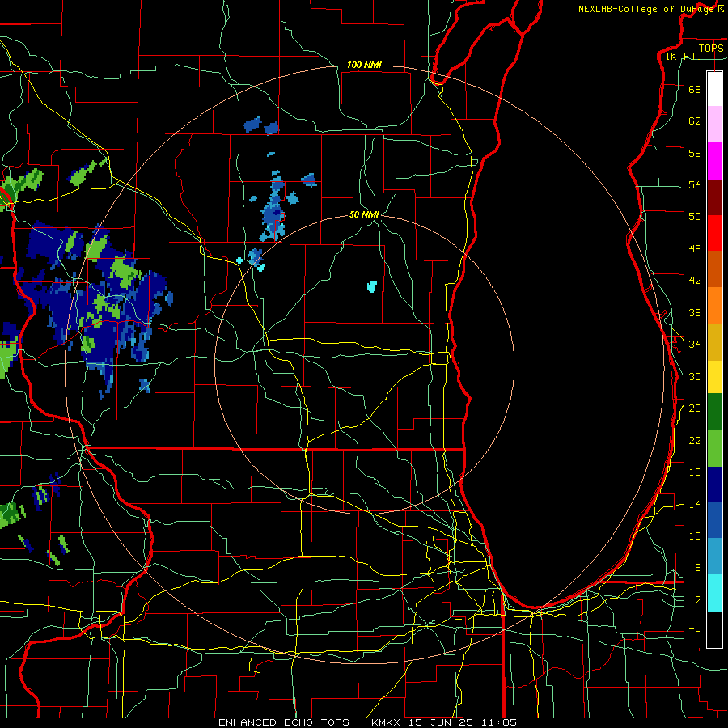This screenshot has height=728, width=728.
Task: Click the legend value 18
Action: (695, 472)
